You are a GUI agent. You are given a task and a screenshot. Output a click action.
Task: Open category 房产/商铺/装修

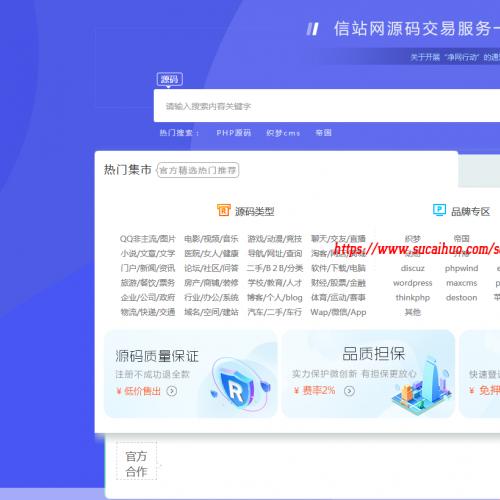[x=211, y=283]
